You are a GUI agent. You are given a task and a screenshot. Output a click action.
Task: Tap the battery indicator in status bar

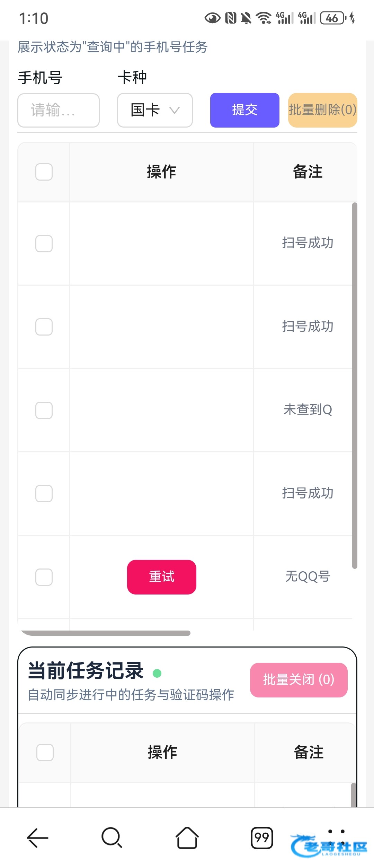tap(333, 18)
